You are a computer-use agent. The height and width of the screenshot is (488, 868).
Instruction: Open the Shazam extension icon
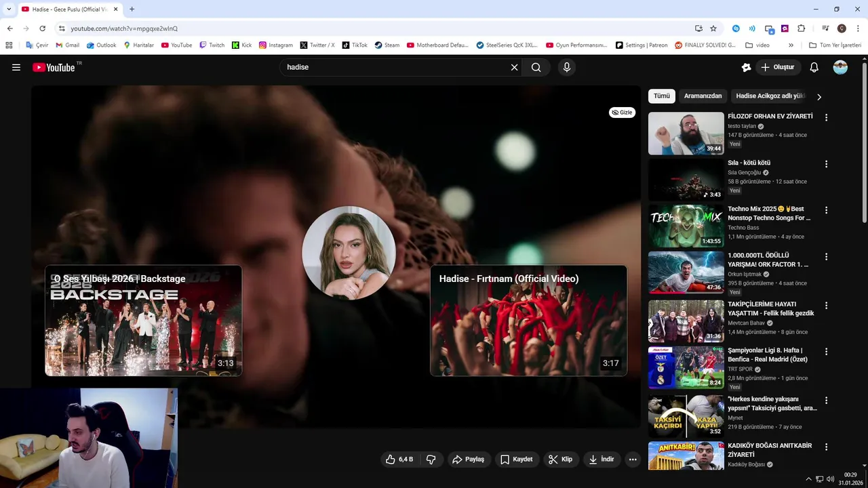click(x=736, y=28)
